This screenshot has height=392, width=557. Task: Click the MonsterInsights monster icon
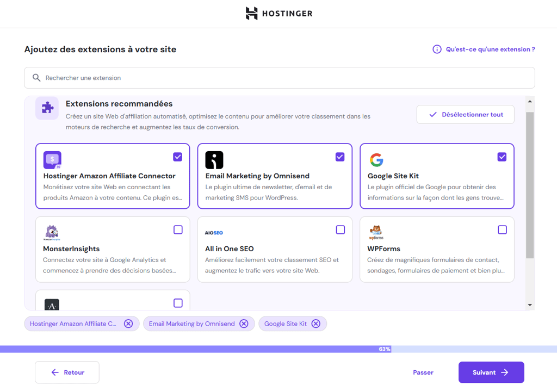52,233
